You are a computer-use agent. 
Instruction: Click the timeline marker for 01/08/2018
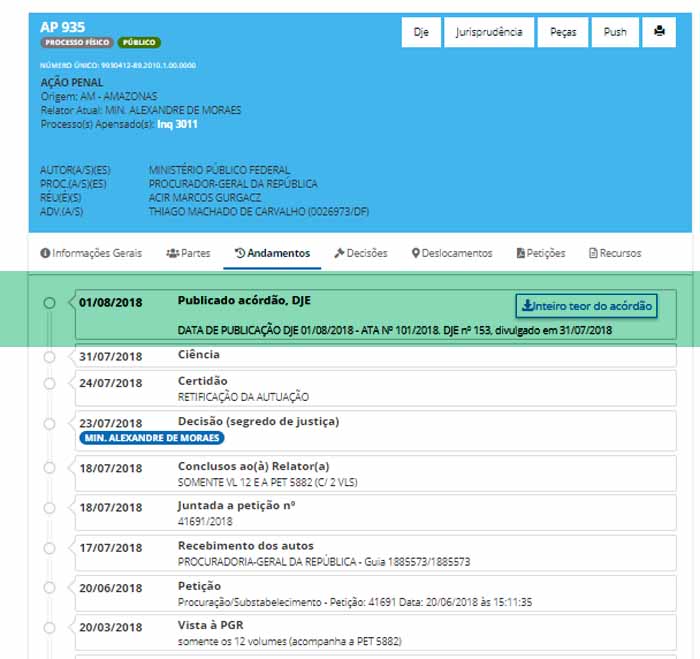click(49, 302)
